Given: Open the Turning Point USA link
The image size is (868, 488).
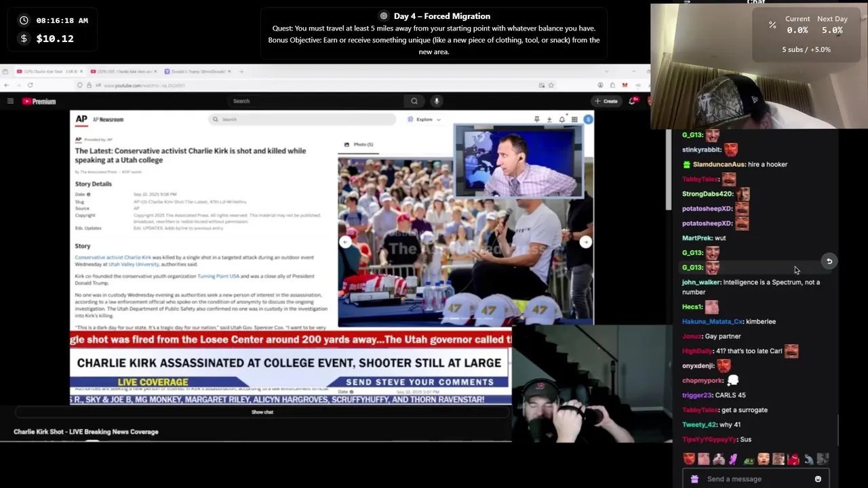Looking at the screenshot, I should [218, 277].
